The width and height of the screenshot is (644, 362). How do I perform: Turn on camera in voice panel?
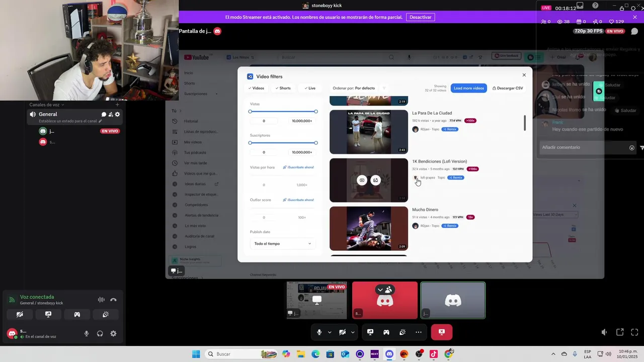pyautogui.click(x=20, y=314)
